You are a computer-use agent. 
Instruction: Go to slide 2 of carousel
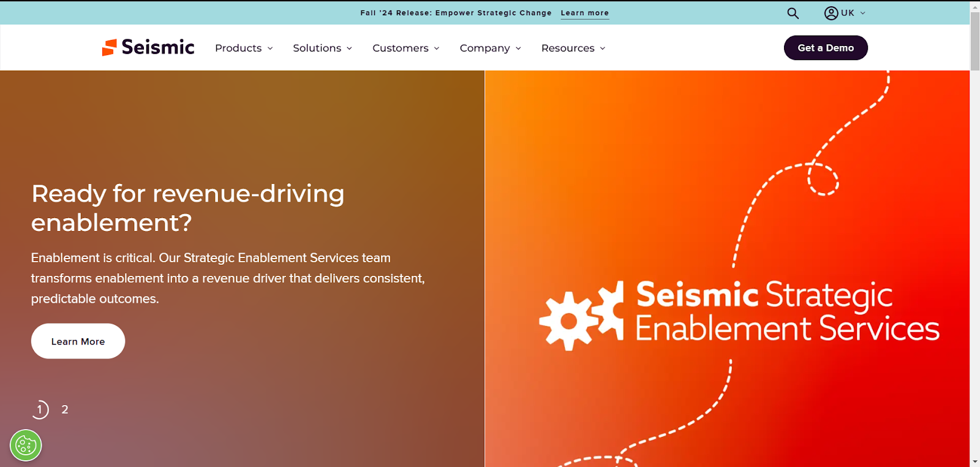tap(65, 409)
